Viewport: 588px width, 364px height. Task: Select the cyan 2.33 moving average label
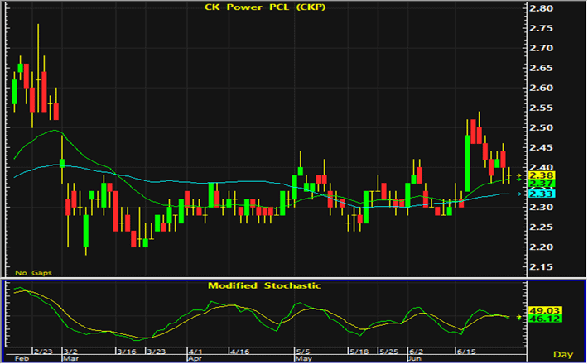coord(541,194)
